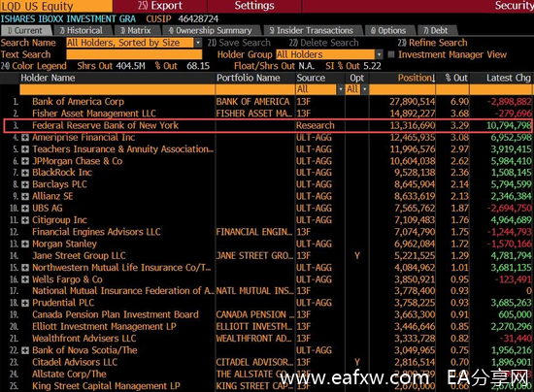Expand the Morgan Stanley holder row
The width and height of the screenshot is (534, 392).
(x=25, y=244)
